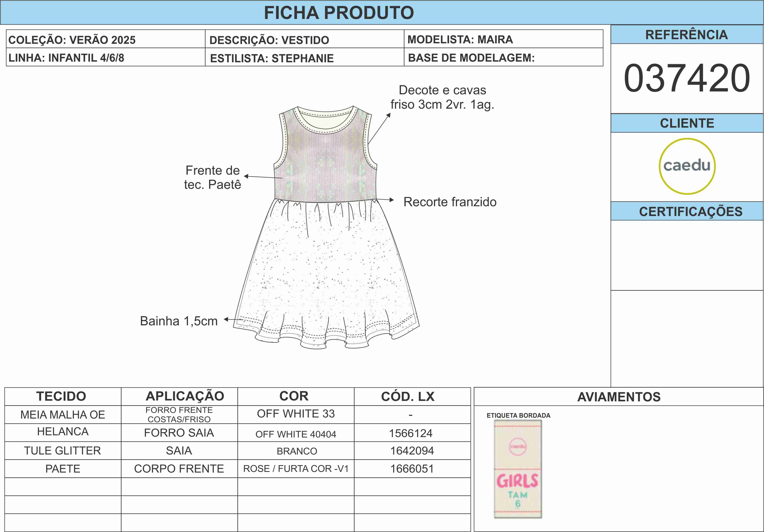Click the arrow below Decote e cavas note
The image size is (764, 532).
(379, 128)
